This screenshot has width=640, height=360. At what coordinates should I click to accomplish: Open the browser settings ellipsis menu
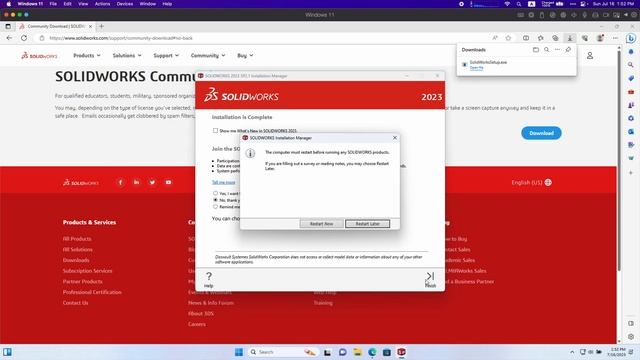click(x=615, y=38)
